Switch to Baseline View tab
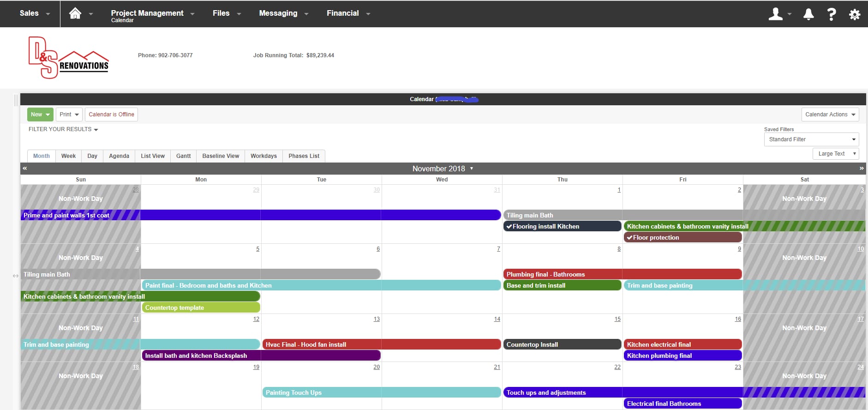This screenshot has width=868, height=410. click(x=221, y=156)
